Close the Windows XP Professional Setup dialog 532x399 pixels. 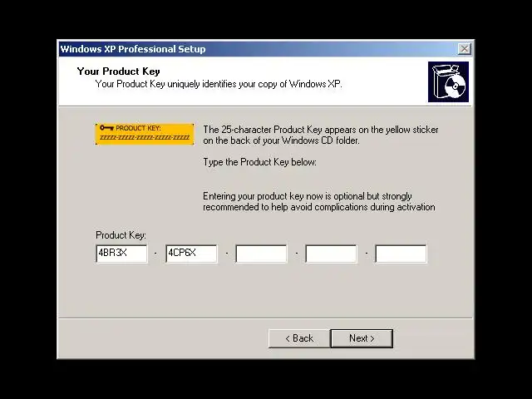464,49
